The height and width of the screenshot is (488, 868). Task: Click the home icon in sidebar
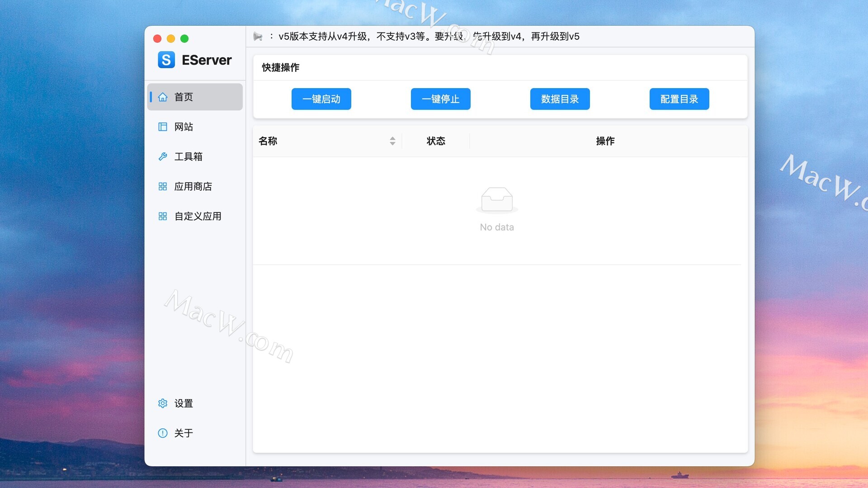163,97
